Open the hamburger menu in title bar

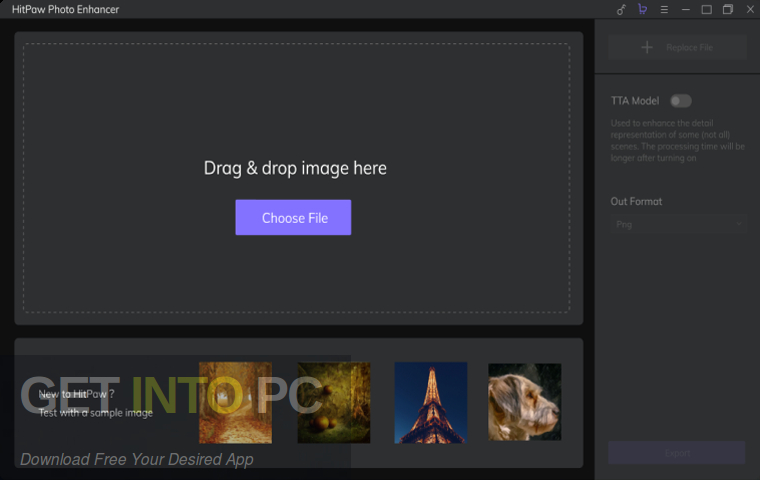click(x=664, y=10)
